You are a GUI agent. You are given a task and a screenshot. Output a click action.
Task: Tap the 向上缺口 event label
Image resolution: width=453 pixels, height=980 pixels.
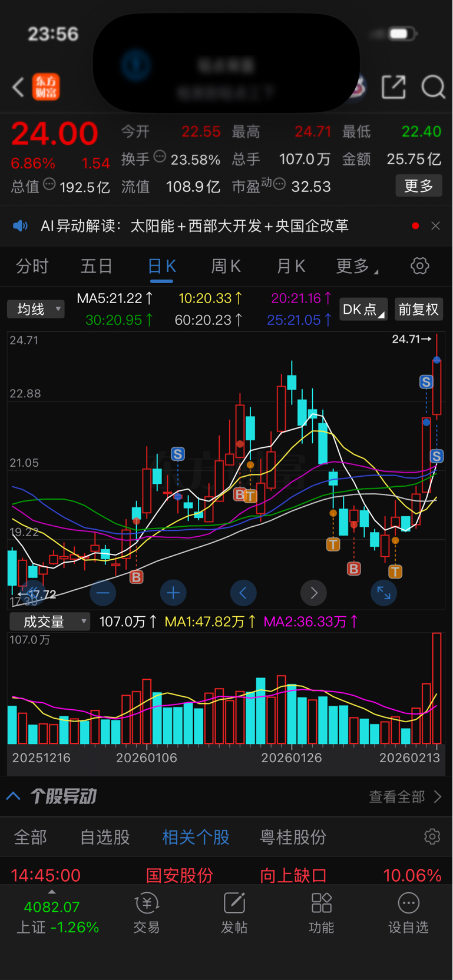coord(293,875)
